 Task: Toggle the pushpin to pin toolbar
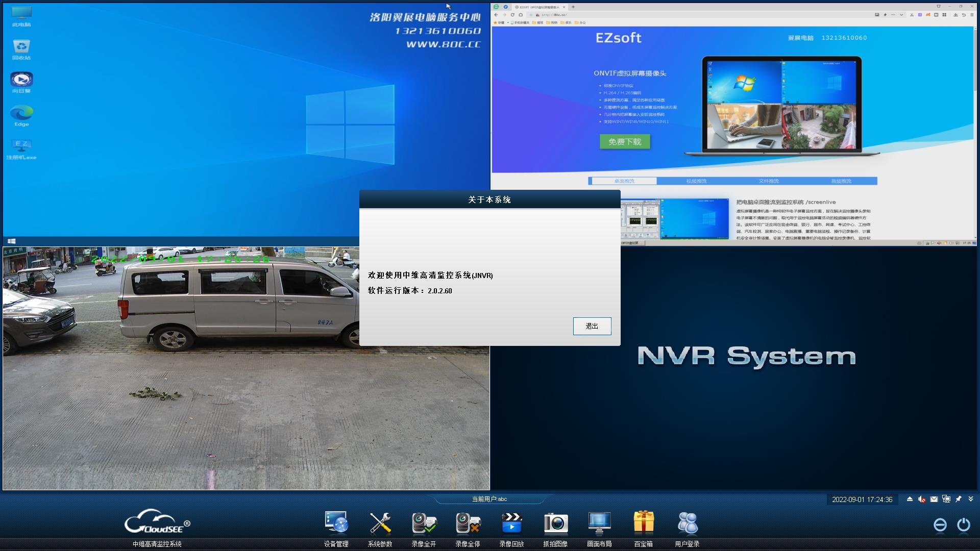pos(959,499)
